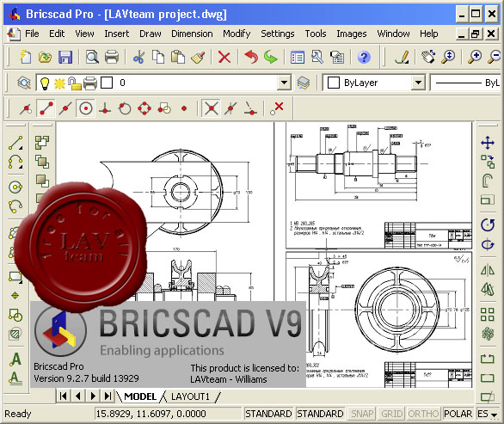Click second STANDARD status bar field
The width and height of the screenshot is (504, 424).
(320, 414)
